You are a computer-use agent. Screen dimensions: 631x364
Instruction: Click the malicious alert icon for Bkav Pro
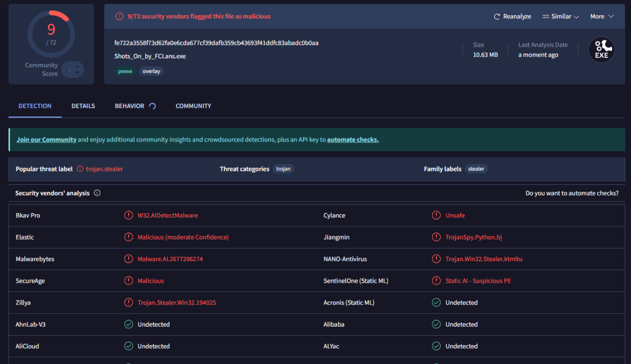[128, 215]
